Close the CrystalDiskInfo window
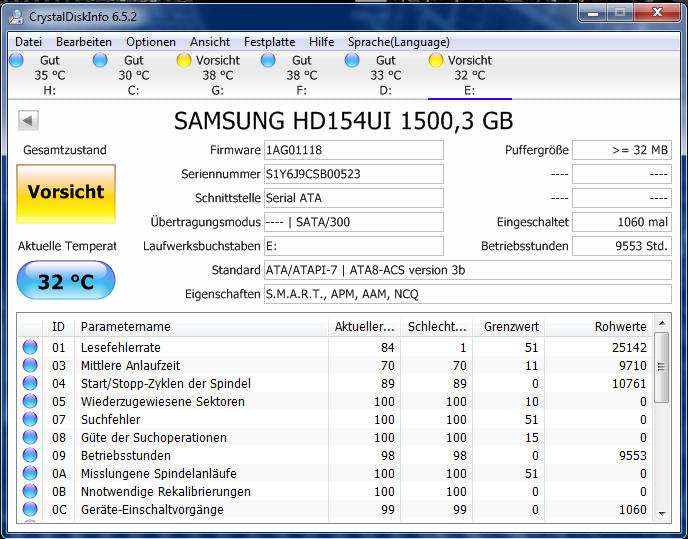 657,13
